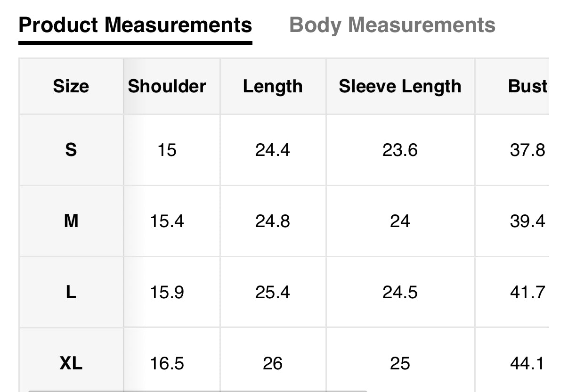Click the sleeve length value 24.5 cell
This screenshot has width=568, height=392.
click(x=400, y=292)
